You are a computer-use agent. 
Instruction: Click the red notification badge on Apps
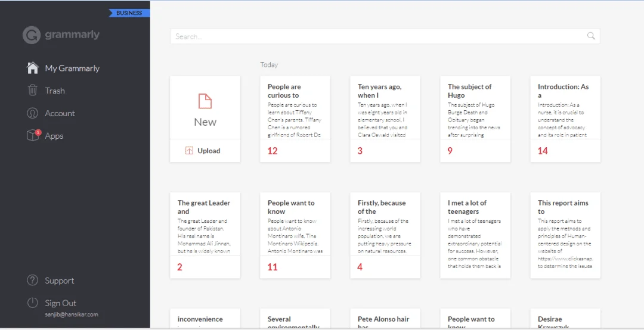pyautogui.click(x=38, y=132)
